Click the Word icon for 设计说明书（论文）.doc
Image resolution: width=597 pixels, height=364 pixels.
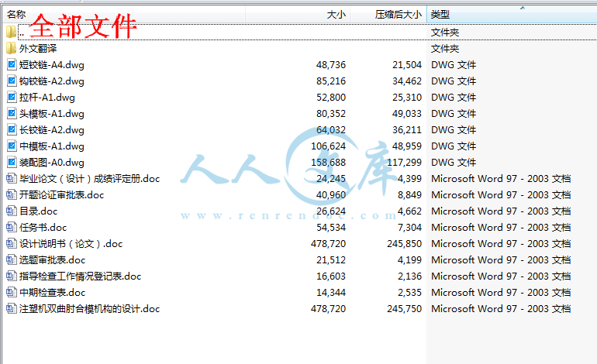click(12, 243)
